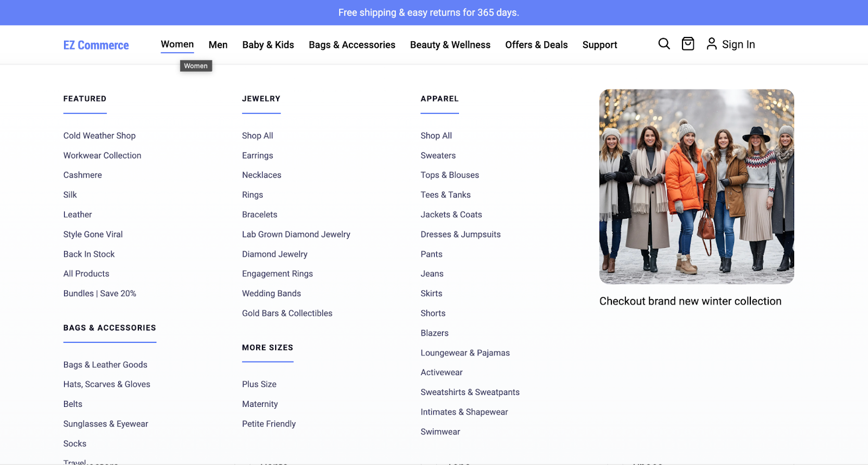Open Bundles | Save 20%
The image size is (868, 465).
(100, 294)
